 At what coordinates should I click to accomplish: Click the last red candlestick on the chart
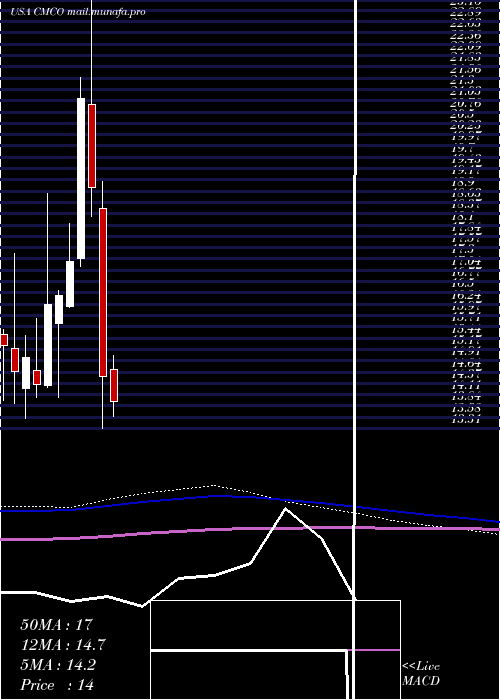tap(114, 385)
